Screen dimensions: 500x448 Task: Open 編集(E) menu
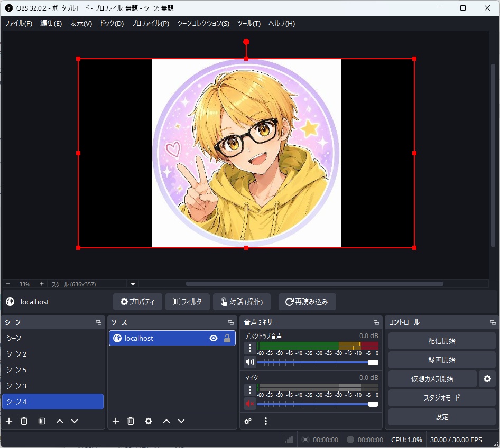(51, 23)
